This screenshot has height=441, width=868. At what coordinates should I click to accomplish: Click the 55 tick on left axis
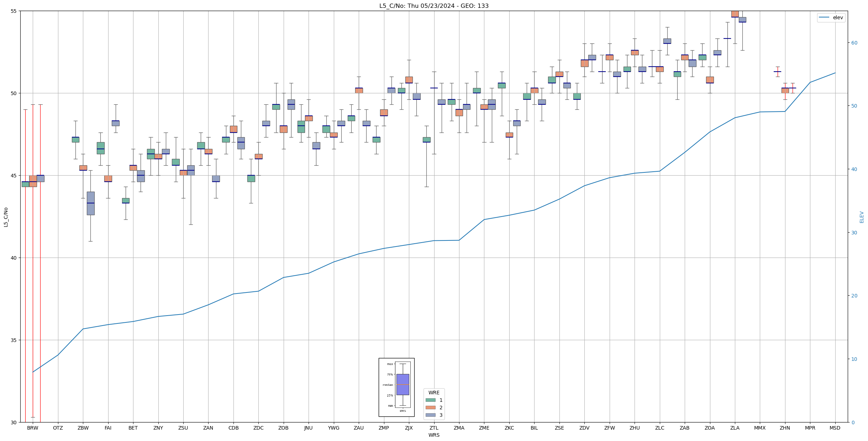click(14, 11)
